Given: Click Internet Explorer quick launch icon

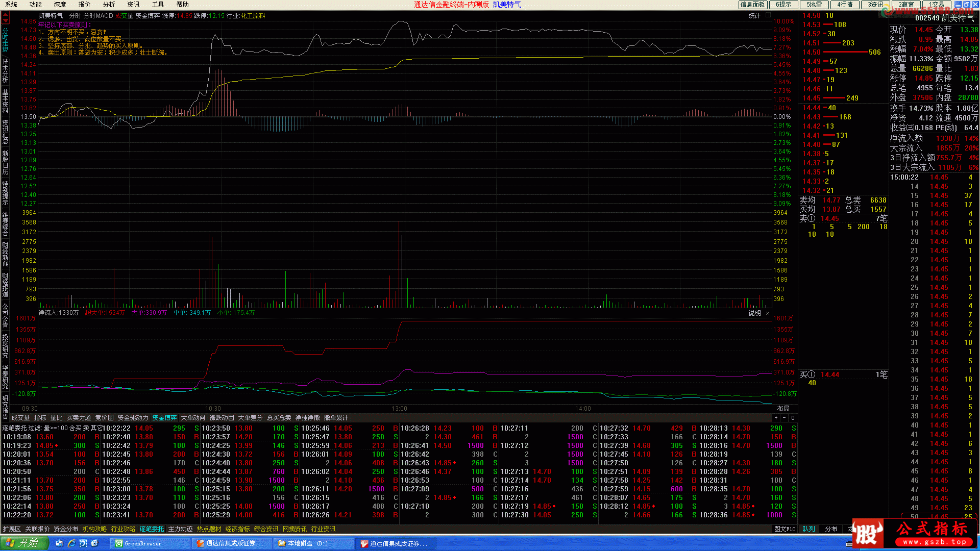Looking at the screenshot, I should [x=71, y=543].
